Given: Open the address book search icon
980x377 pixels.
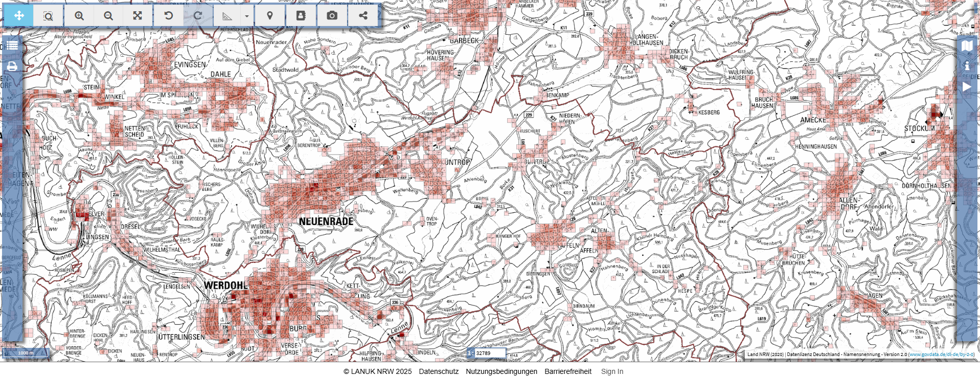Looking at the screenshot, I should (301, 15).
